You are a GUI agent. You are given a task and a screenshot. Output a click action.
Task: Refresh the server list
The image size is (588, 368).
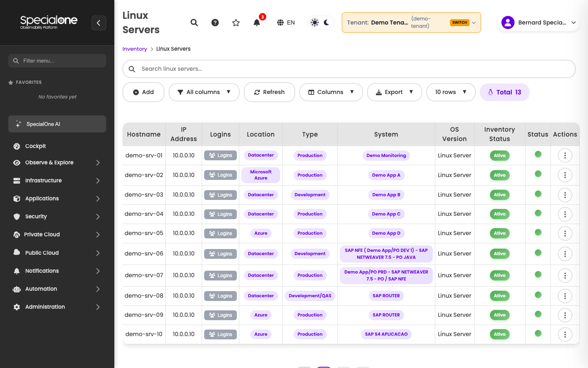pyautogui.click(x=269, y=92)
